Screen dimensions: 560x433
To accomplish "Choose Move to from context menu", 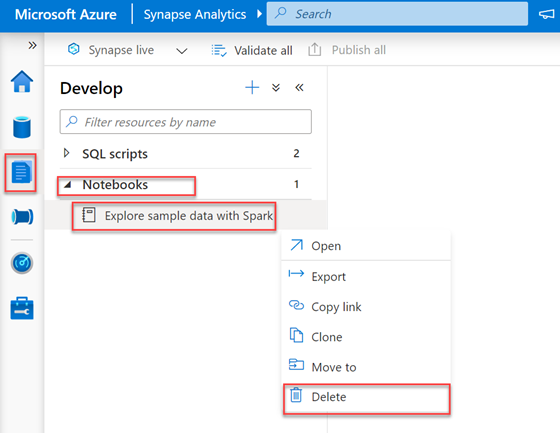I will [x=366, y=367].
